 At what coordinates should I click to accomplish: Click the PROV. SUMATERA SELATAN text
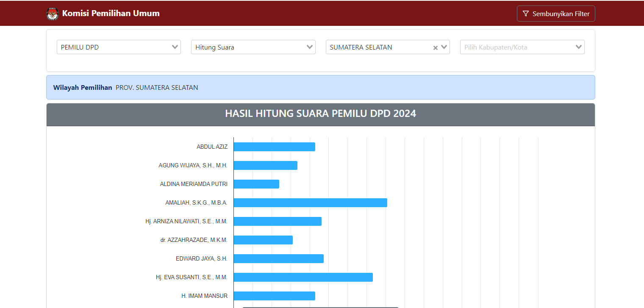(157, 88)
